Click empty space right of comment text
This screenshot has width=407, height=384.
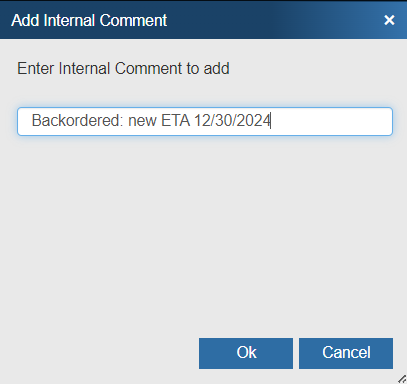pos(330,121)
